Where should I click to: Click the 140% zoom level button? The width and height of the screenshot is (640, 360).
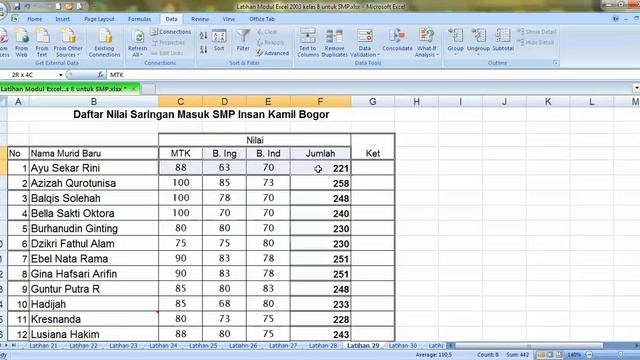click(574, 355)
